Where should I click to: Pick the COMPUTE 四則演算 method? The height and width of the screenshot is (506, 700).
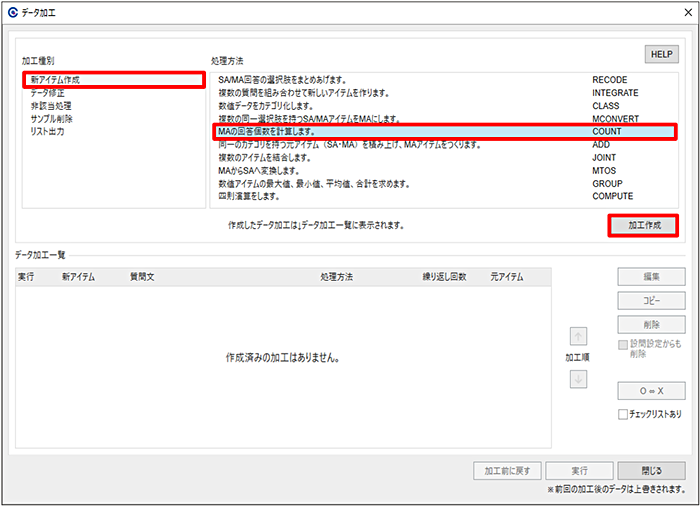[444, 197]
